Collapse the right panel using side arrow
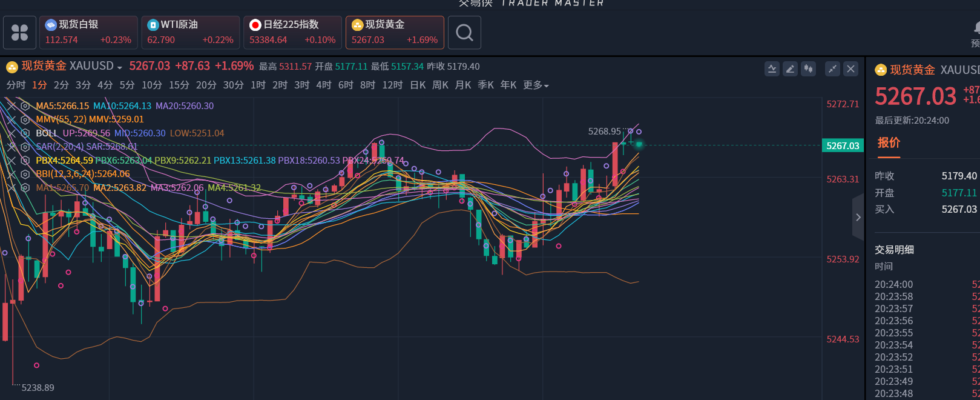Viewport: 980px width, 400px height. tap(858, 217)
